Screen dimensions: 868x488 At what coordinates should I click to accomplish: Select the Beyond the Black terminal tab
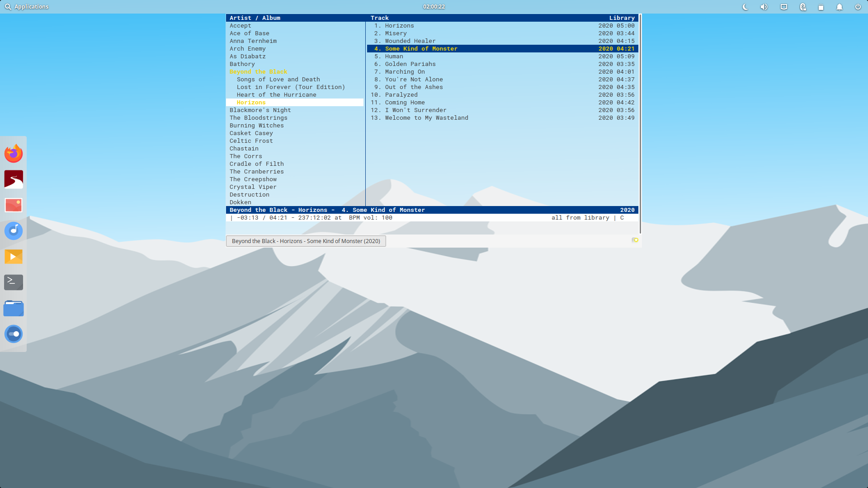[306, 241]
